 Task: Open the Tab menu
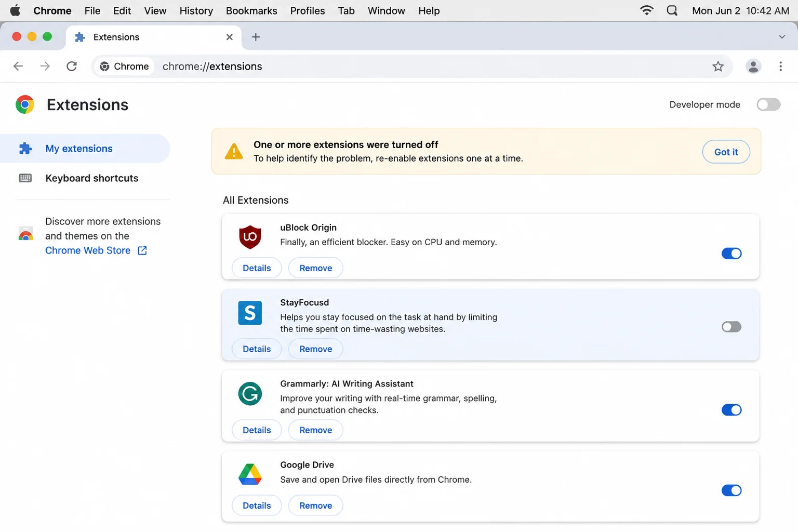(346, 10)
